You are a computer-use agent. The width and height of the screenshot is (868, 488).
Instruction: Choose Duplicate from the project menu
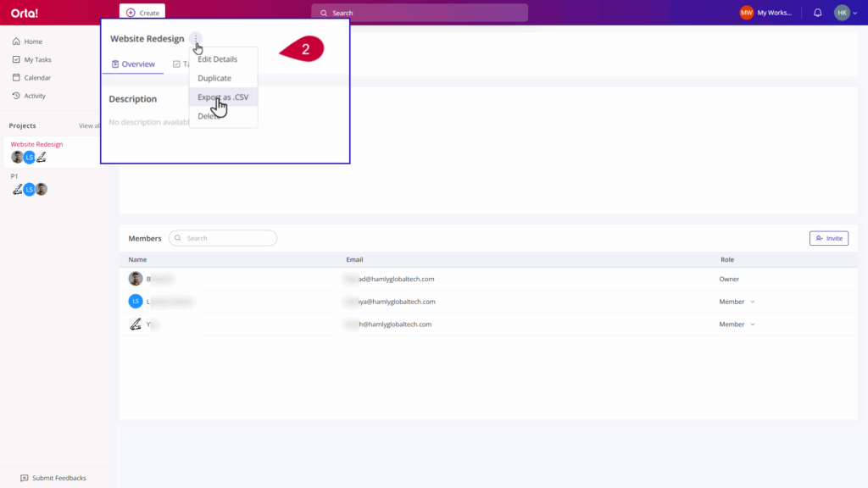214,78
